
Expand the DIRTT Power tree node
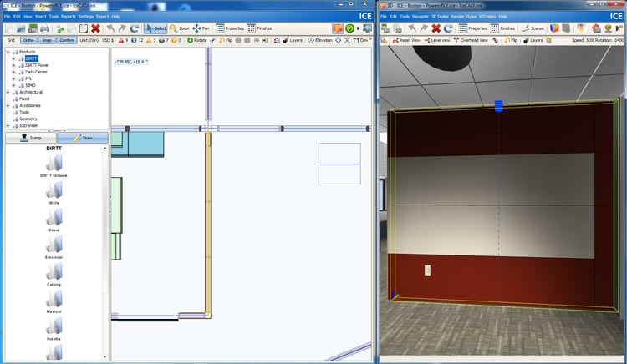coord(13,65)
